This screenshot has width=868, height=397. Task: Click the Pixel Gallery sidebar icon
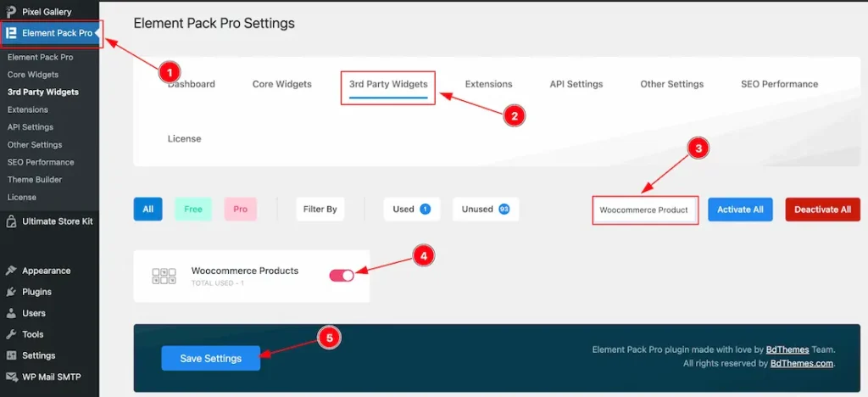pyautogui.click(x=10, y=12)
